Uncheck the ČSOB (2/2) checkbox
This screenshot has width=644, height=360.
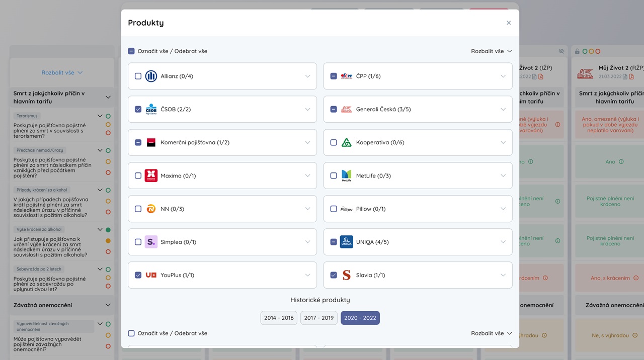coord(138,109)
